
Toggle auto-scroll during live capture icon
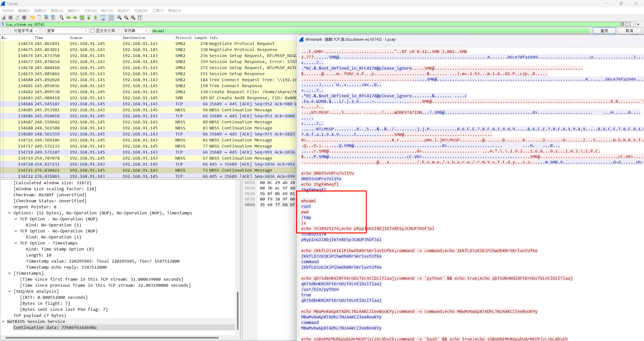[x=103, y=18]
